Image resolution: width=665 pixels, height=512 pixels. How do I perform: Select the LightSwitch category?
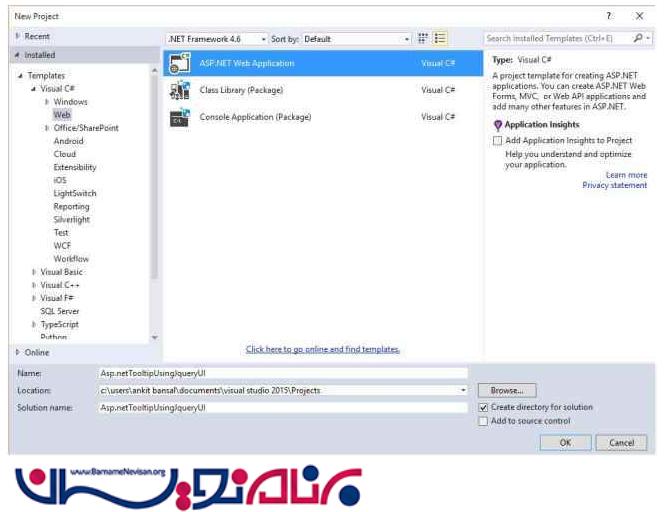(x=75, y=193)
